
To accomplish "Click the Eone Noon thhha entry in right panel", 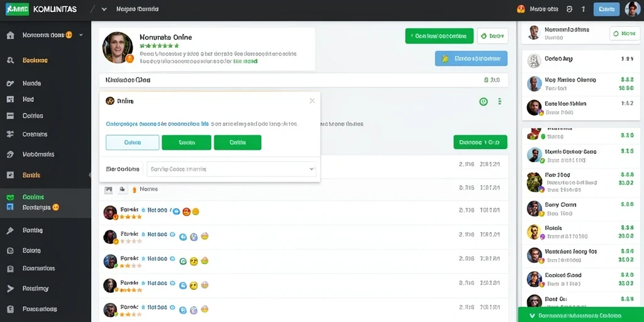I will [580, 108].
